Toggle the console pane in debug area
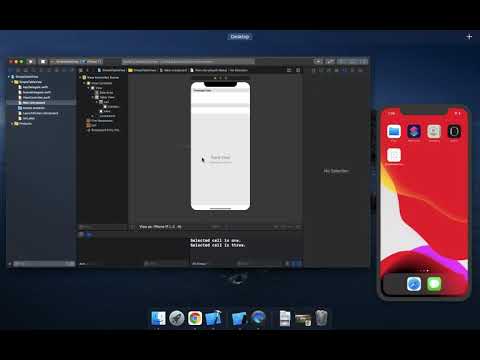The image size is (480, 360). coord(299,264)
